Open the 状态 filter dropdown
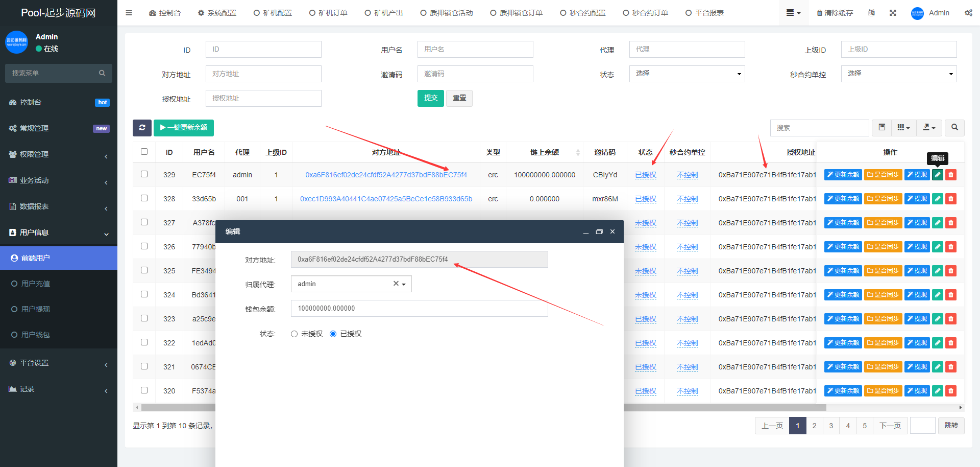The height and width of the screenshot is (467, 980). [687, 74]
